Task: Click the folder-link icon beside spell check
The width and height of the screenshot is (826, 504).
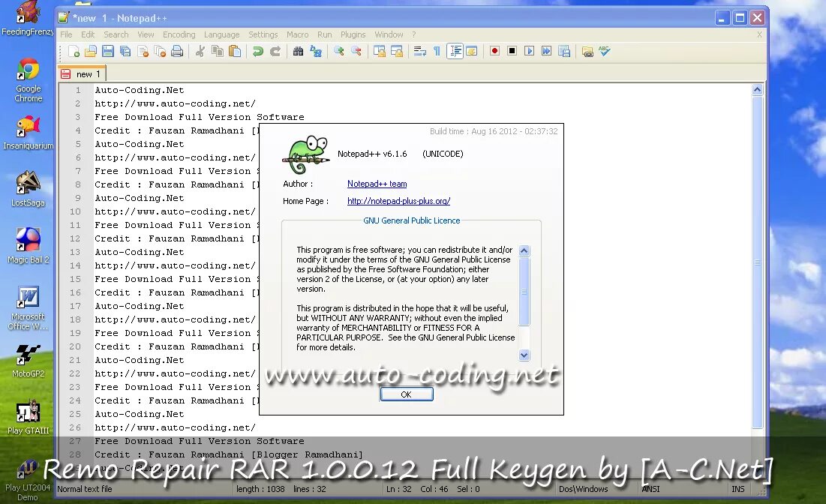Action: click(x=587, y=51)
